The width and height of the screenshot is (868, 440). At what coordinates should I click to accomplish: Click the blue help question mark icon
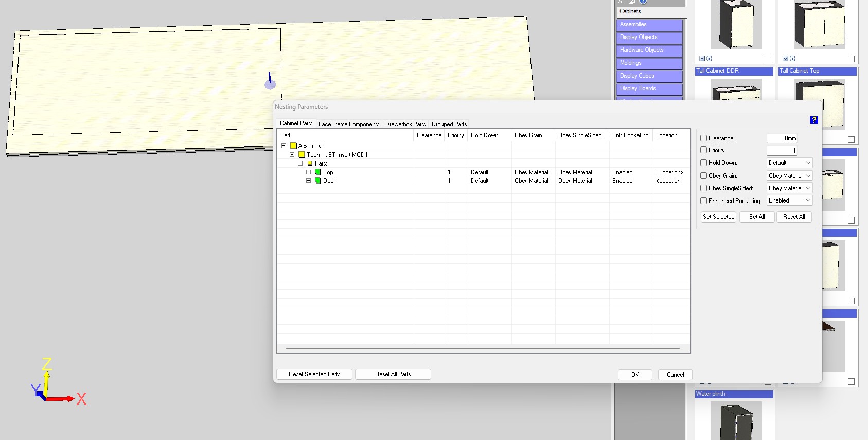[813, 120]
